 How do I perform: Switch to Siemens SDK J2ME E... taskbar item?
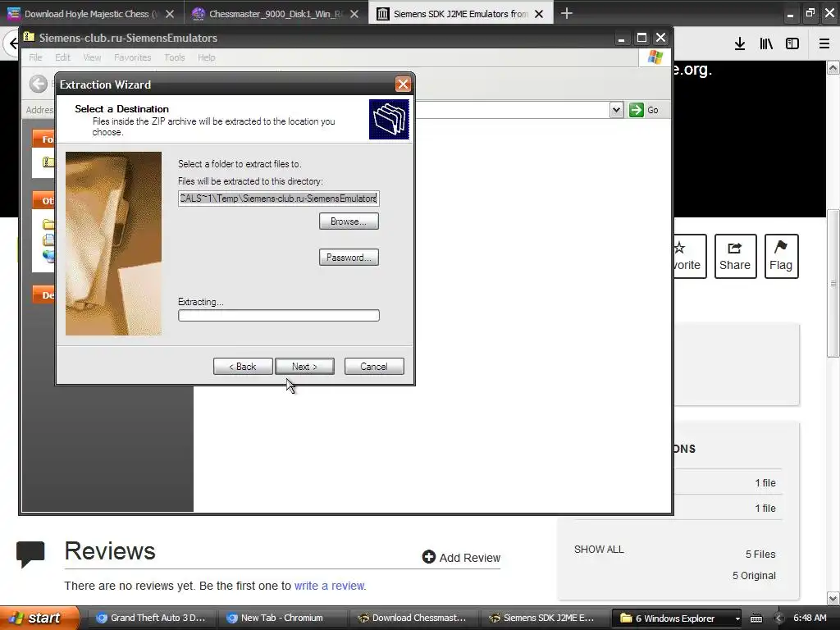[543, 618]
